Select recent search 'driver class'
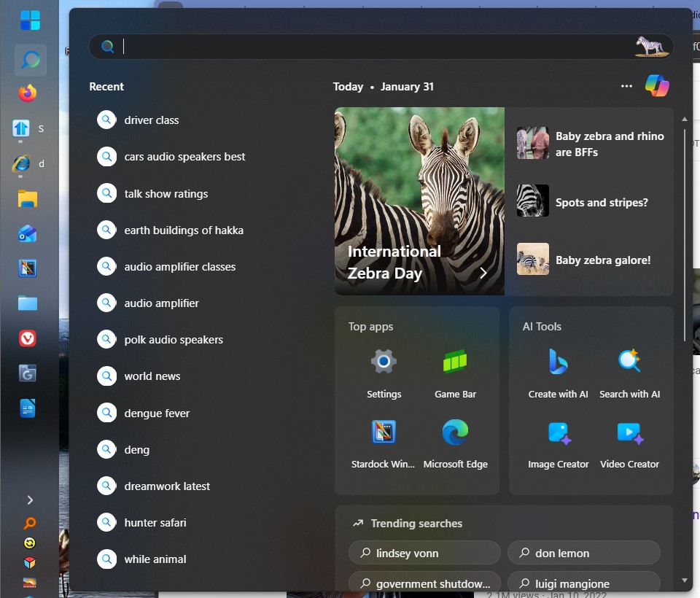700x598 pixels. pyautogui.click(x=151, y=120)
